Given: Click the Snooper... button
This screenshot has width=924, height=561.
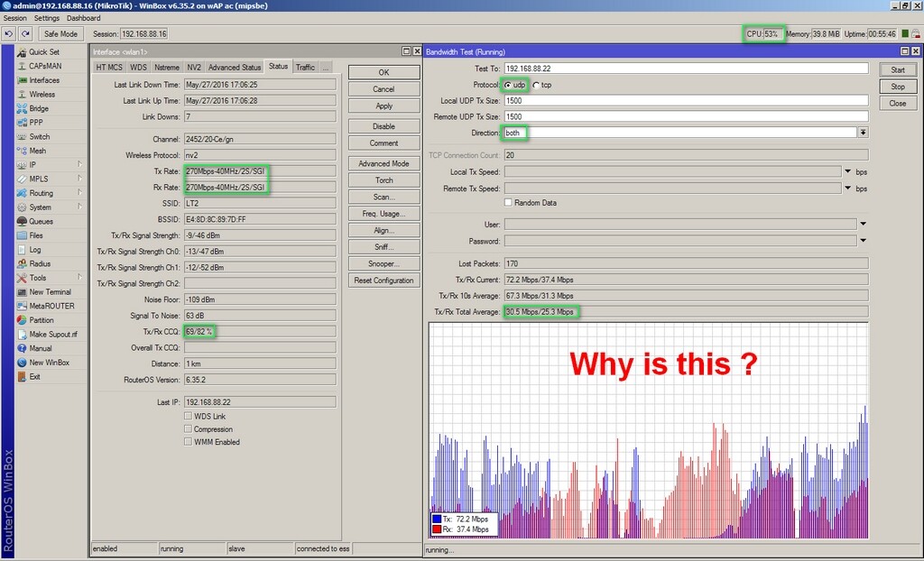Looking at the screenshot, I should coord(383,264).
